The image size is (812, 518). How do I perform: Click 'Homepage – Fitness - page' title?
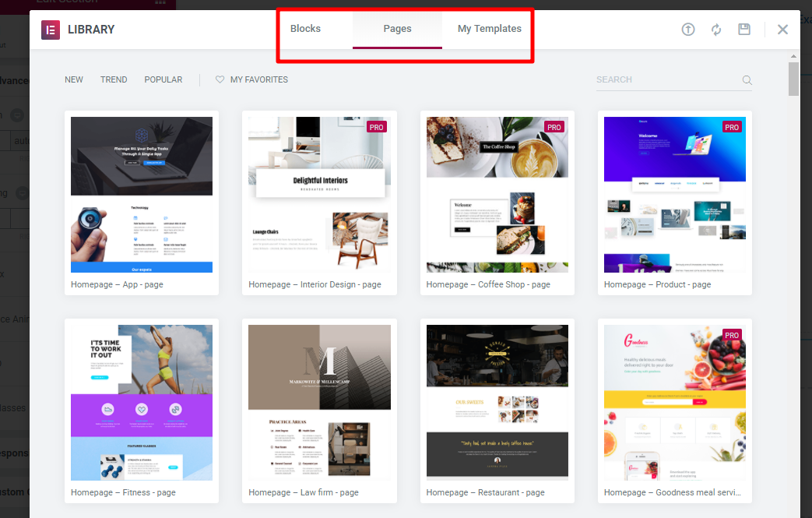tap(123, 492)
